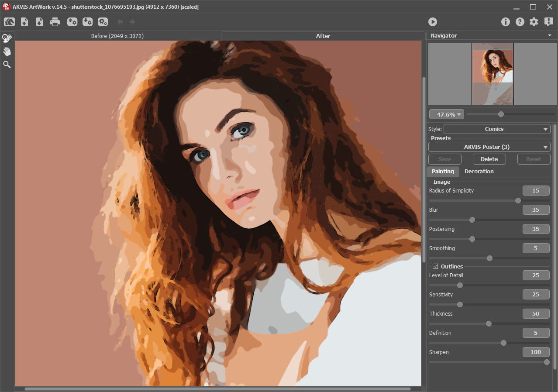Screen dimensions: 558x392
Task: Switch to the Decoration tab
Action: tap(479, 172)
